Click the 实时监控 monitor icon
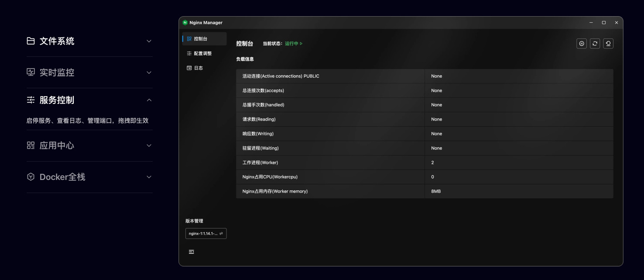This screenshot has height=280, width=644. (31, 73)
